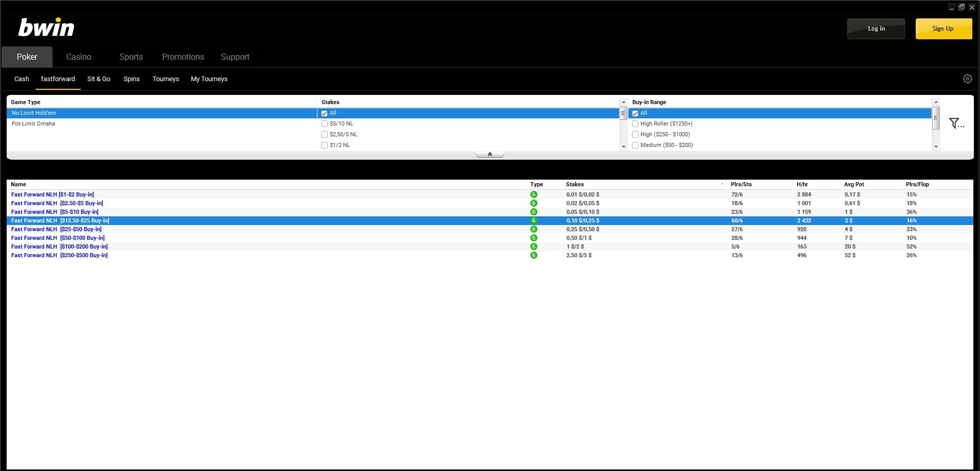This screenshot has height=471, width=980.
Task: Open the lobby settings gear icon
Action: (967, 79)
